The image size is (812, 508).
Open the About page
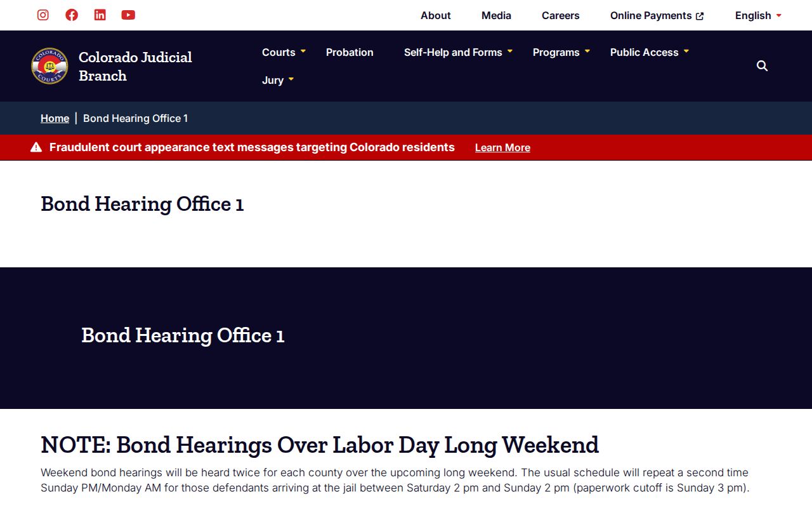click(x=436, y=15)
